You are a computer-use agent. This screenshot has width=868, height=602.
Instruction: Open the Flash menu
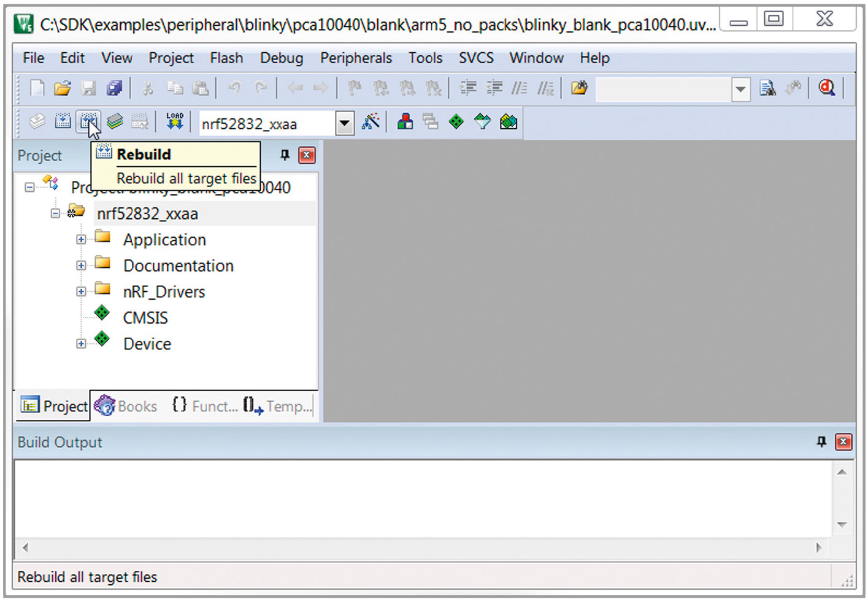point(226,58)
